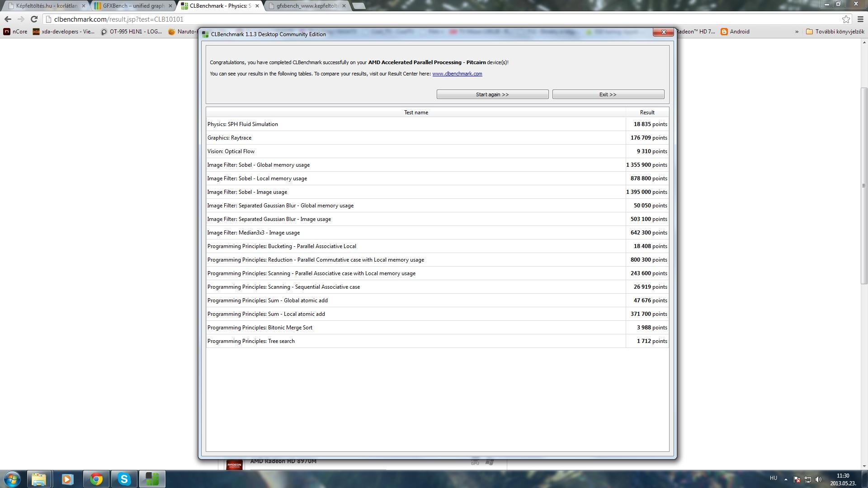Image resolution: width=868 pixels, height=488 pixels.
Task: Open Windows Start menu
Action: 12,479
